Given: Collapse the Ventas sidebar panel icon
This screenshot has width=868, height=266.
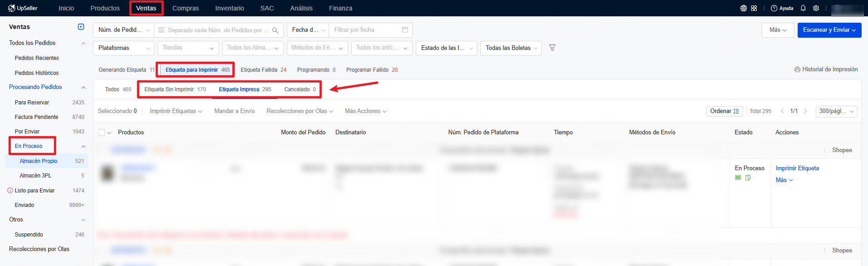Looking at the screenshot, I should tap(81, 27).
